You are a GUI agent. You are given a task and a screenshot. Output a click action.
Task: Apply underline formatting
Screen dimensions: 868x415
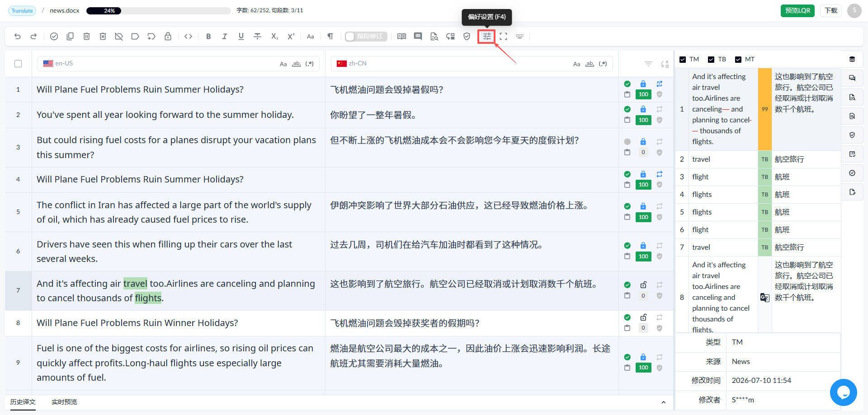point(241,37)
